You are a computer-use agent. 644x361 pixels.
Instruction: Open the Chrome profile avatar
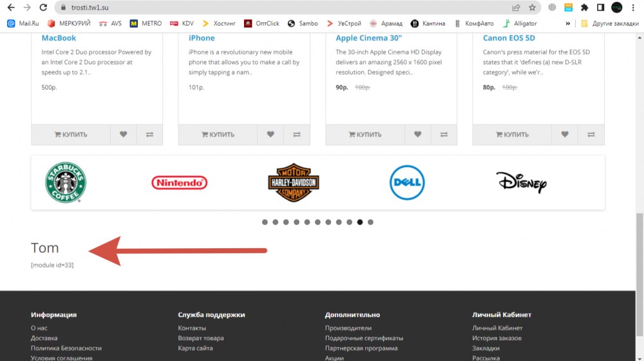[x=617, y=7]
